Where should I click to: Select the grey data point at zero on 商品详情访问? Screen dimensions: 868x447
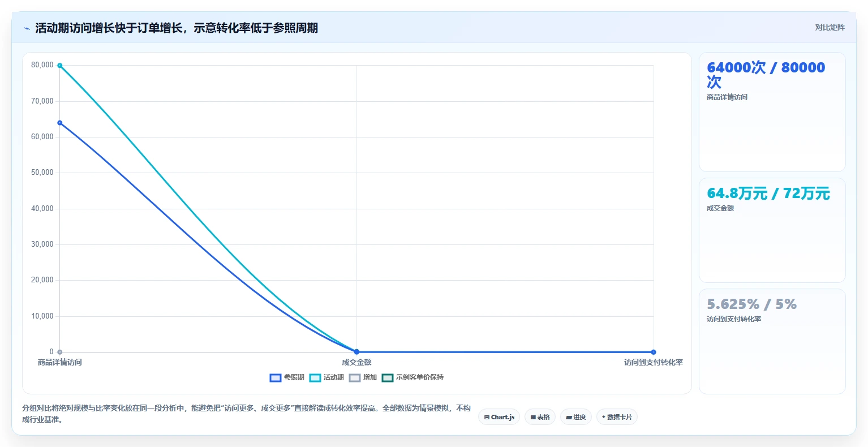click(60, 352)
